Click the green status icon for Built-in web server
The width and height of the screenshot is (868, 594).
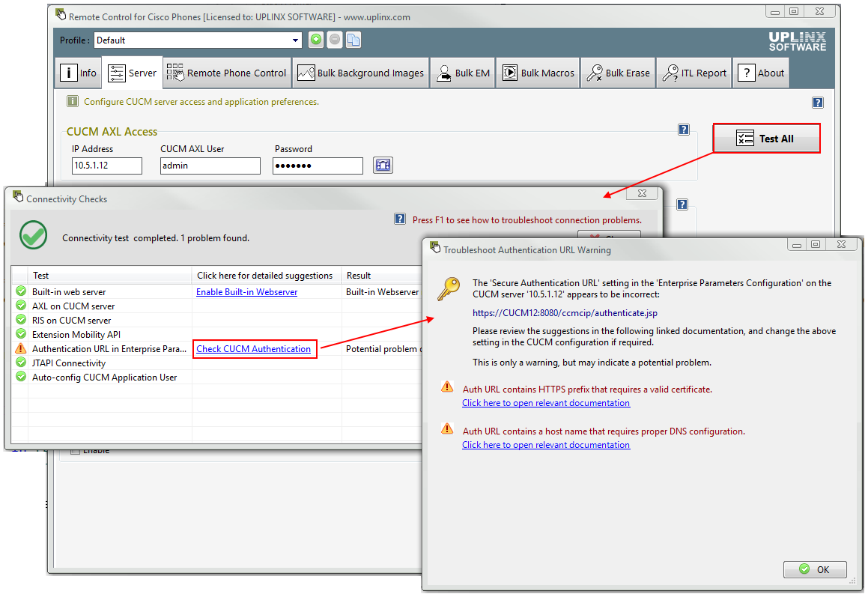21,291
